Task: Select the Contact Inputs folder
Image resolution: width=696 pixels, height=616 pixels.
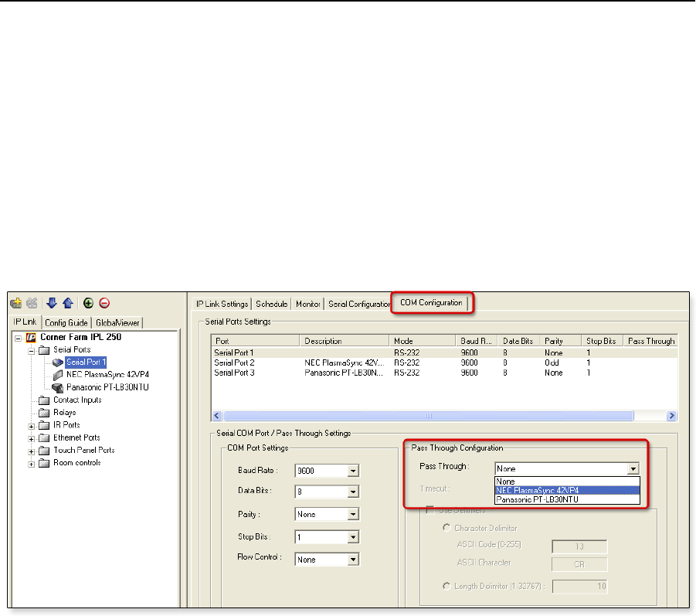Action: [x=76, y=400]
